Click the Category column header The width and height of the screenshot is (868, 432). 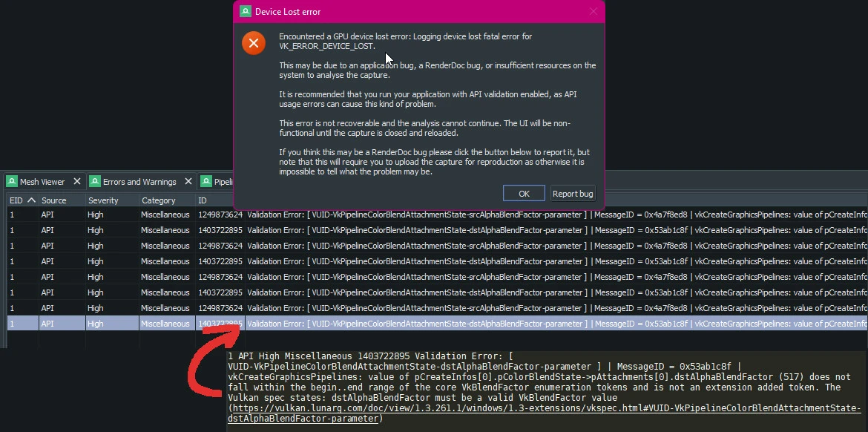(x=167, y=200)
